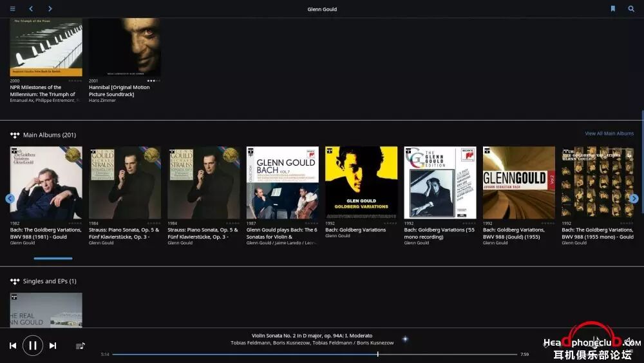644x363 pixels.
Task: Pause the current playback
Action: pyautogui.click(x=33, y=346)
